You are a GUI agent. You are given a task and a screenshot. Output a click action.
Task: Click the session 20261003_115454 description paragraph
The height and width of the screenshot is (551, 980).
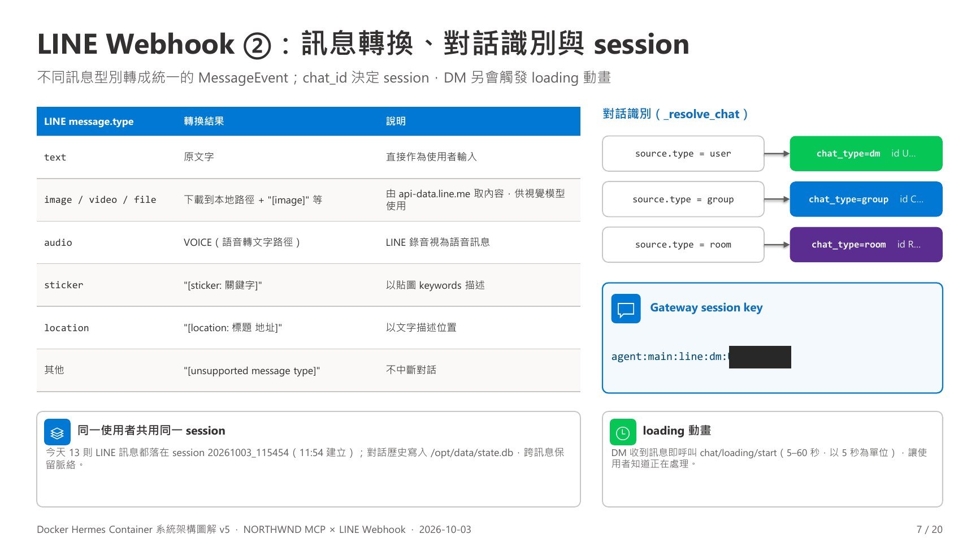pyautogui.click(x=305, y=458)
